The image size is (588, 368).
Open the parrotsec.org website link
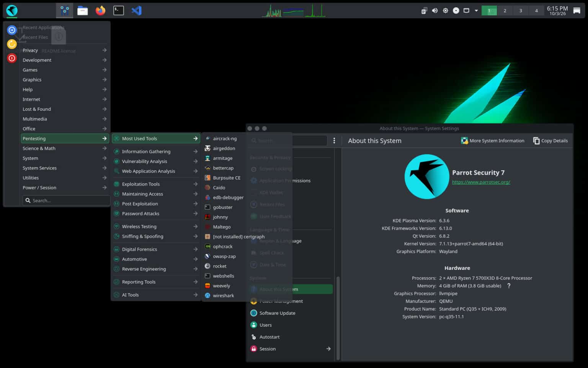pyautogui.click(x=481, y=182)
